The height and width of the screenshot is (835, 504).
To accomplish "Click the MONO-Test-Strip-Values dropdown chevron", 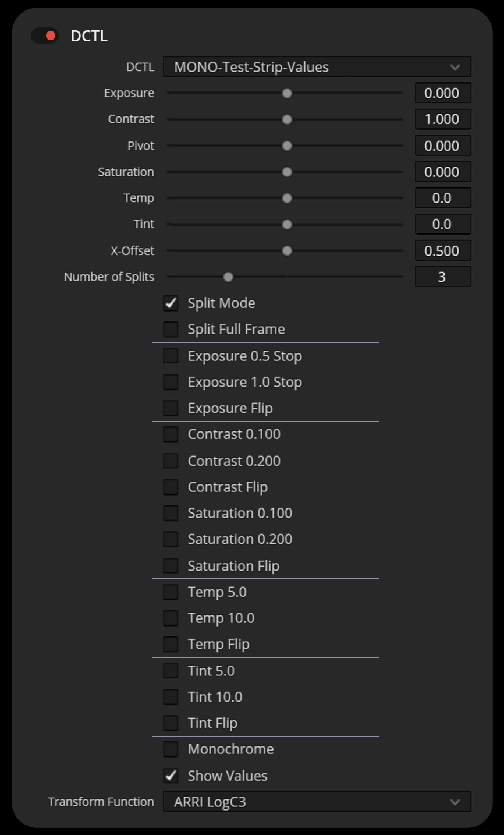I will click(455, 67).
